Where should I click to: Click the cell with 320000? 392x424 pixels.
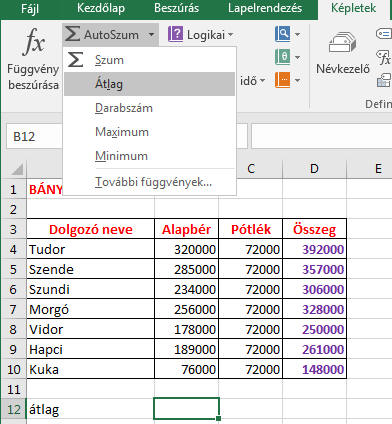click(x=186, y=249)
